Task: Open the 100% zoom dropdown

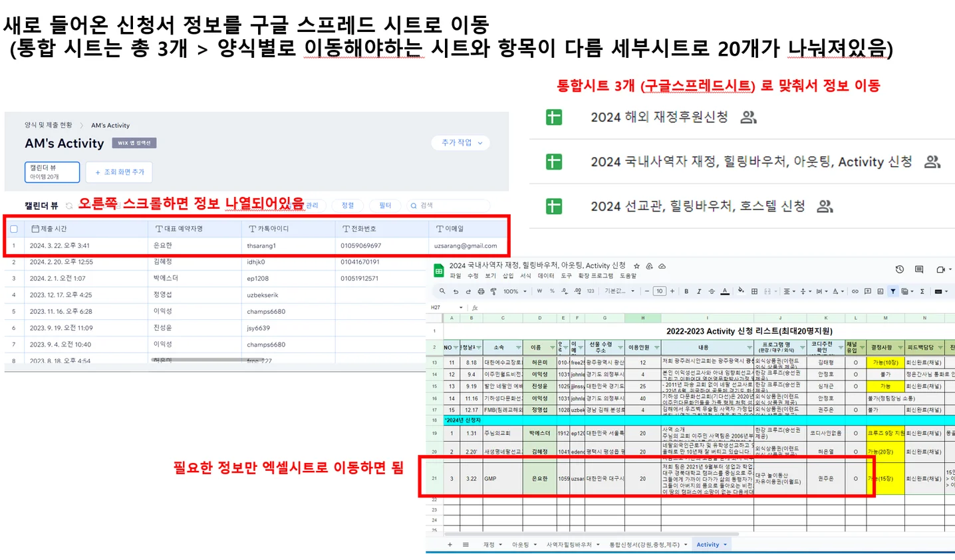Action: 515,291
